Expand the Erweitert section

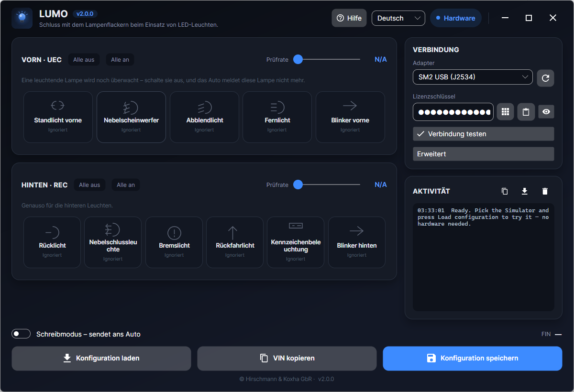(x=484, y=154)
